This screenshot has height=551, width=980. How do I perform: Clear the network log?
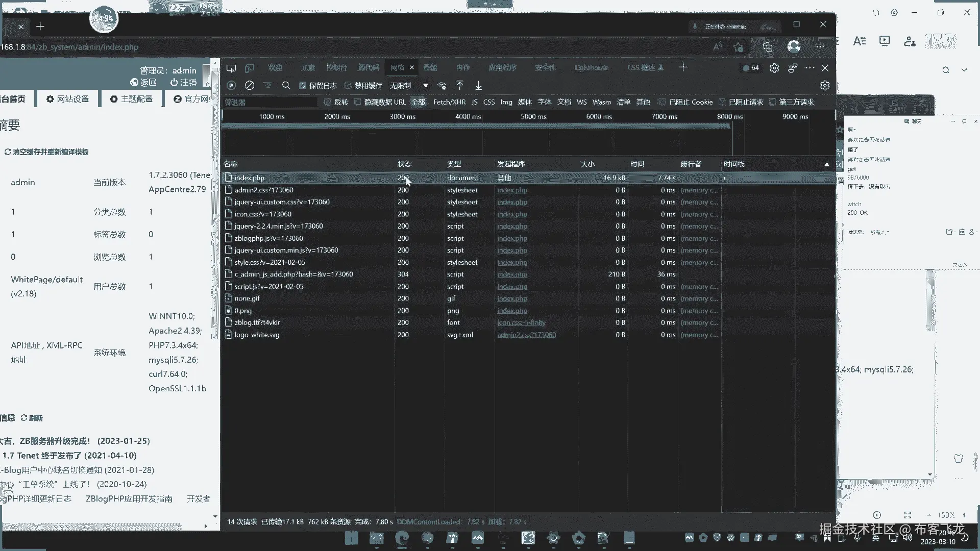pyautogui.click(x=250, y=86)
